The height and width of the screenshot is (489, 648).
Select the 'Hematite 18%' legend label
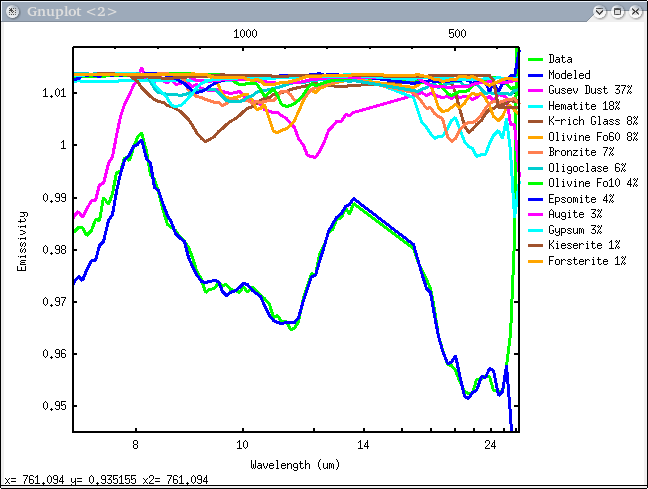(x=584, y=106)
